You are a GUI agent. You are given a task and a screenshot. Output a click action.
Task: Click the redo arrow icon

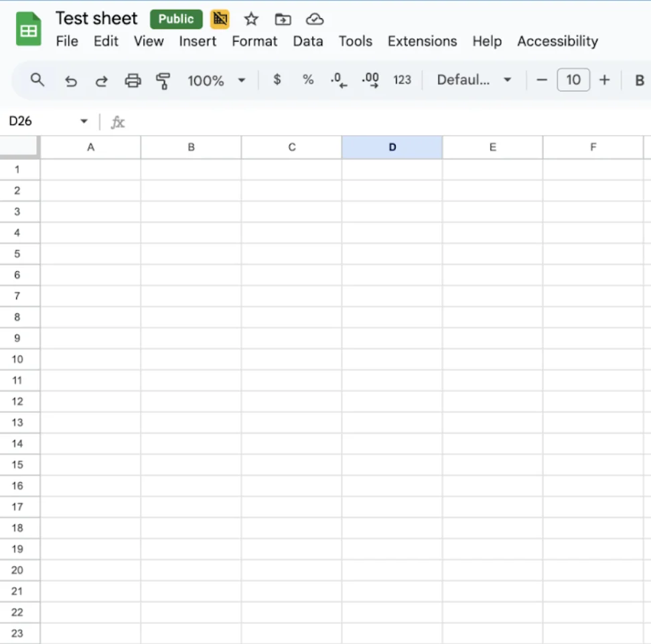coord(102,81)
